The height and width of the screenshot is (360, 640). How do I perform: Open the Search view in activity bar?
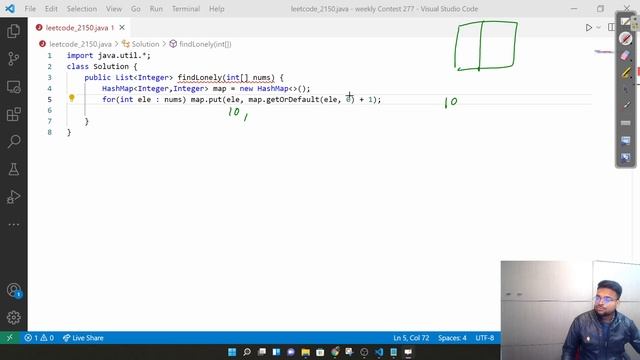coord(13,142)
